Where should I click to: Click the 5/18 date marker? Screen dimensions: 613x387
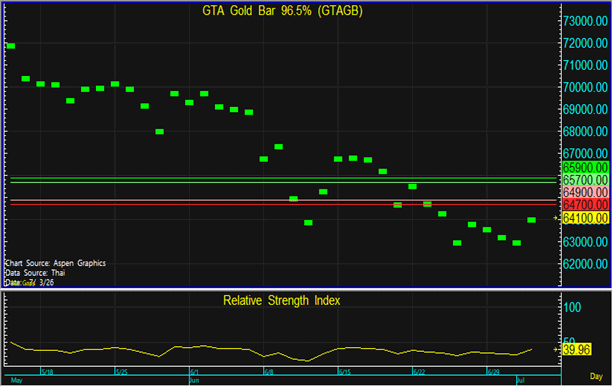47,372
